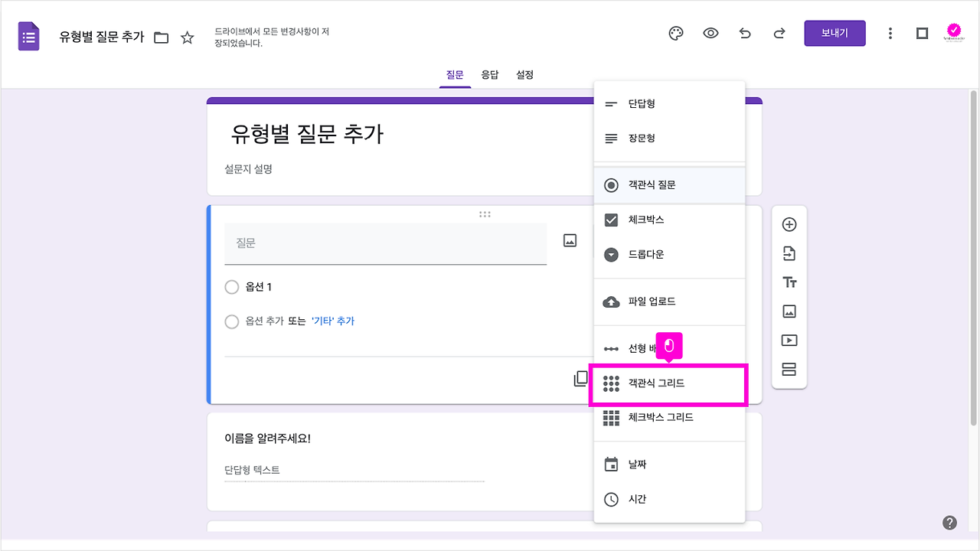Open the theme color palette
The height and width of the screenshot is (551, 980).
point(675,33)
